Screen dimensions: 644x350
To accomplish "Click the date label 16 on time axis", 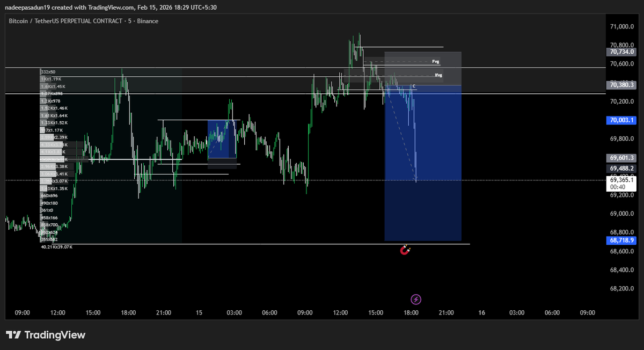I will [481, 313].
